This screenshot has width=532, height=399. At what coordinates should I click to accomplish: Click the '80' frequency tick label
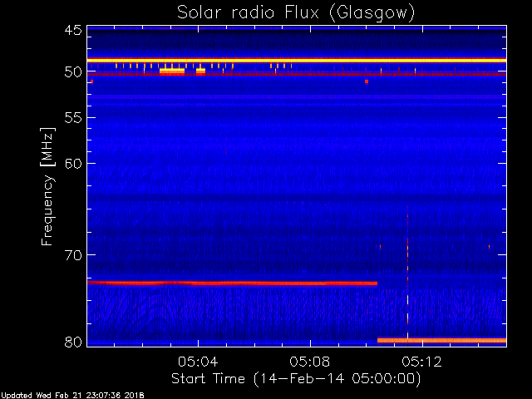(73, 342)
